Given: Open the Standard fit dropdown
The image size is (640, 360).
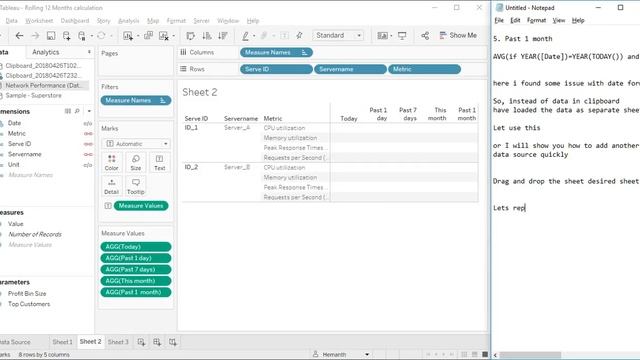Looking at the screenshot, I should tap(338, 36).
